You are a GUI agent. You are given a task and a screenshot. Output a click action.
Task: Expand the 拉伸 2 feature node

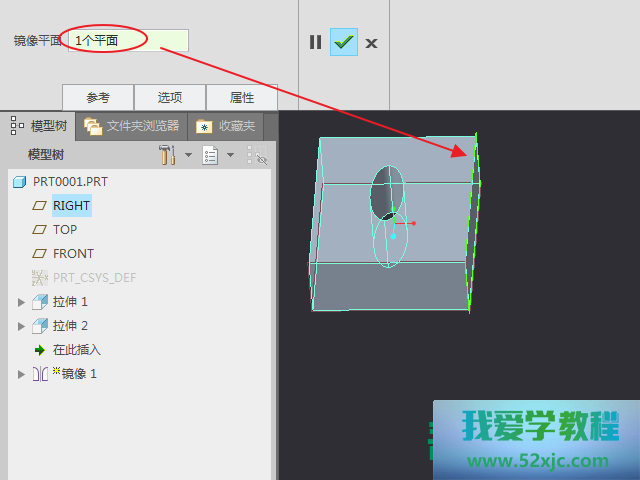coord(22,326)
